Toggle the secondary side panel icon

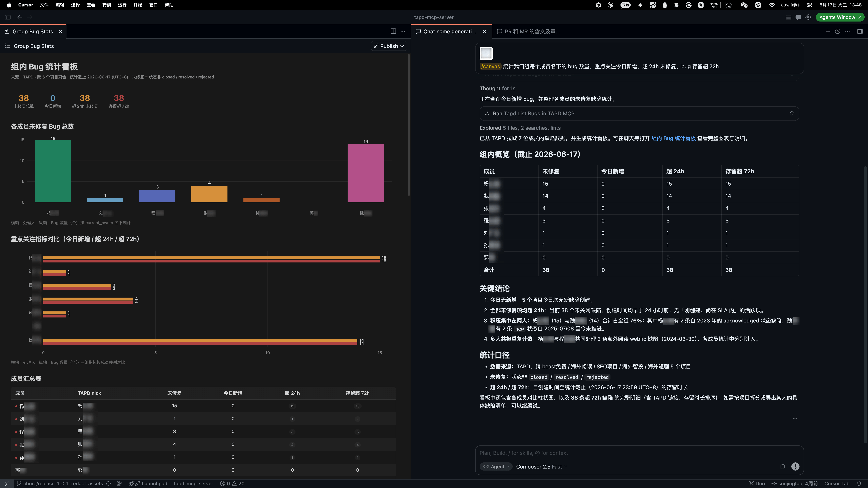tap(860, 31)
